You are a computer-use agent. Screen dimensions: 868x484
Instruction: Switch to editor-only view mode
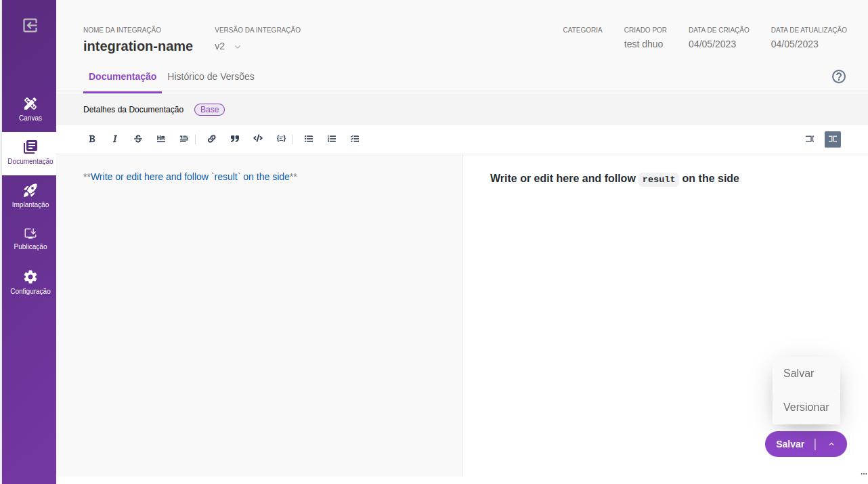pyautogui.click(x=810, y=139)
